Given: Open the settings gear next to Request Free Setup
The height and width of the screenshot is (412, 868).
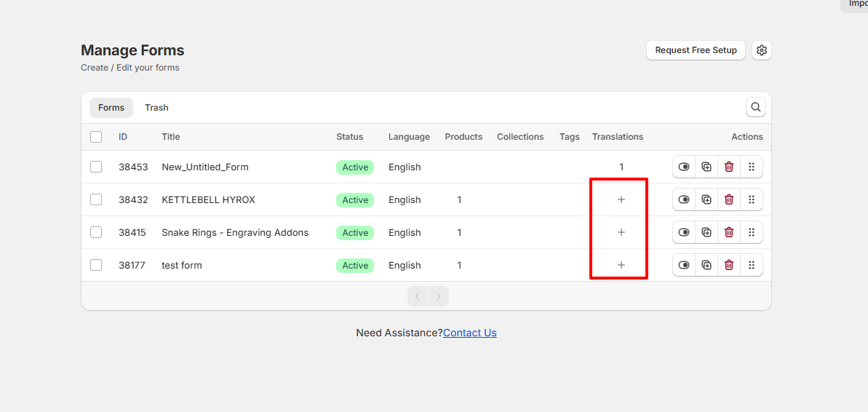Looking at the screenshot, I should pos(761,50).
